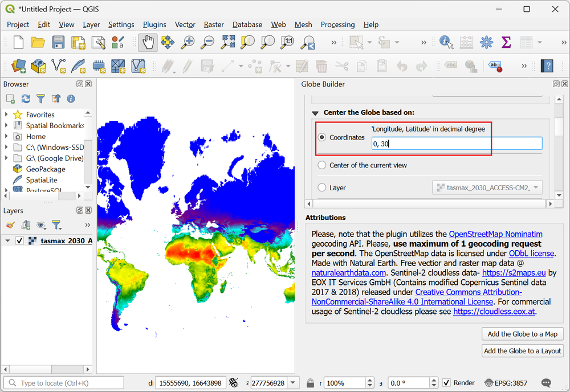Click the Globe Builder horizontal scrollbar
The width and height of the screenshot is (570, 392).
click(429, 204)
